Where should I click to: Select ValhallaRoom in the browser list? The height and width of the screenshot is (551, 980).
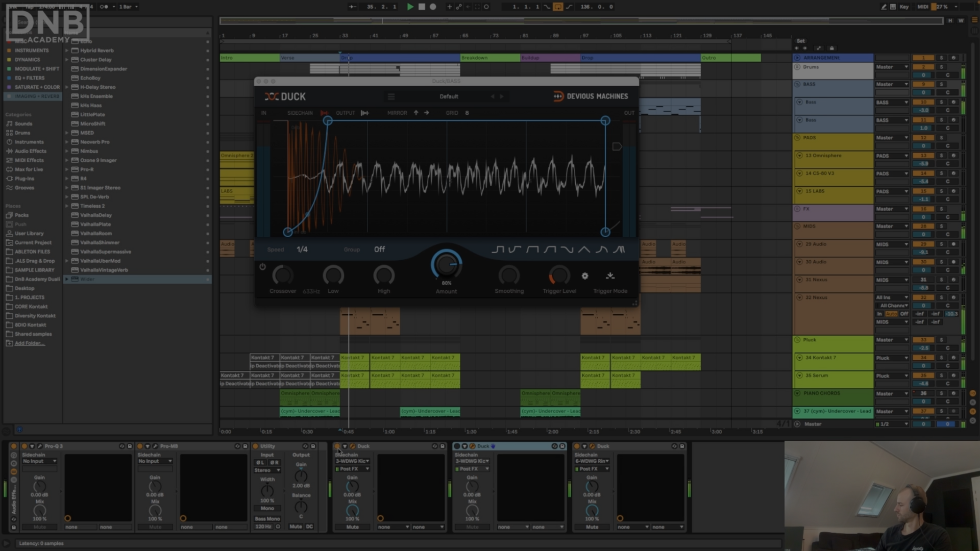pos(95,234)
